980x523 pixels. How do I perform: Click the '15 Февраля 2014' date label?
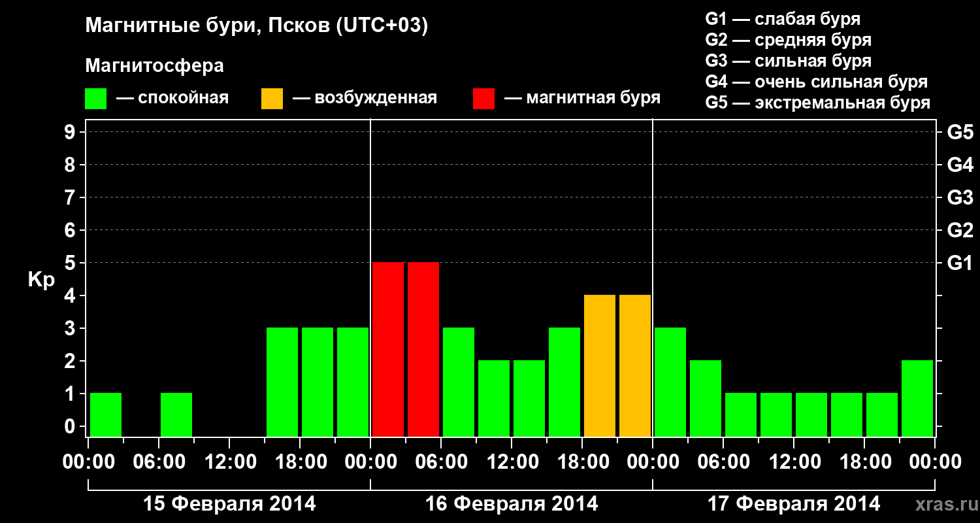point(229,504)
